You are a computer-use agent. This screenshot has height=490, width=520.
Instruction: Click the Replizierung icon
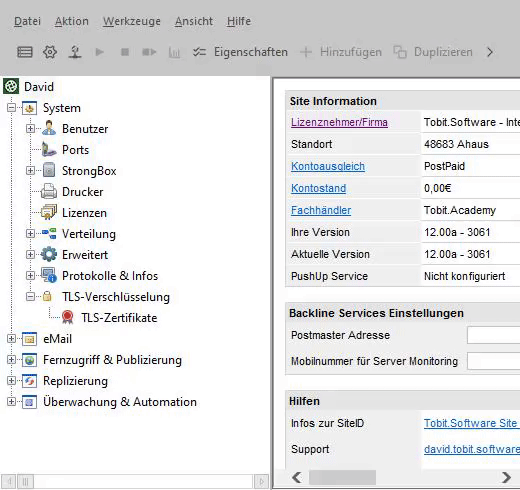[x=29, y=381]
